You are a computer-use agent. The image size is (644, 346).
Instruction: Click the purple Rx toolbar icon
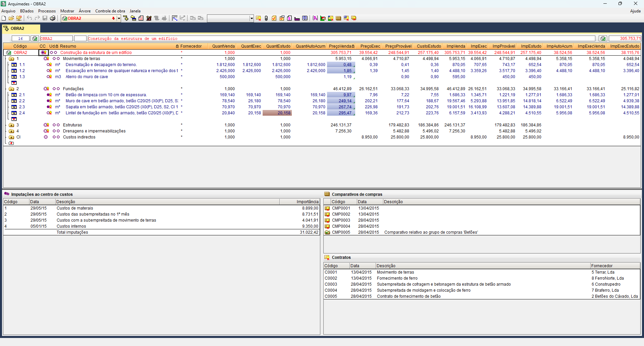(x=315, y=18)
